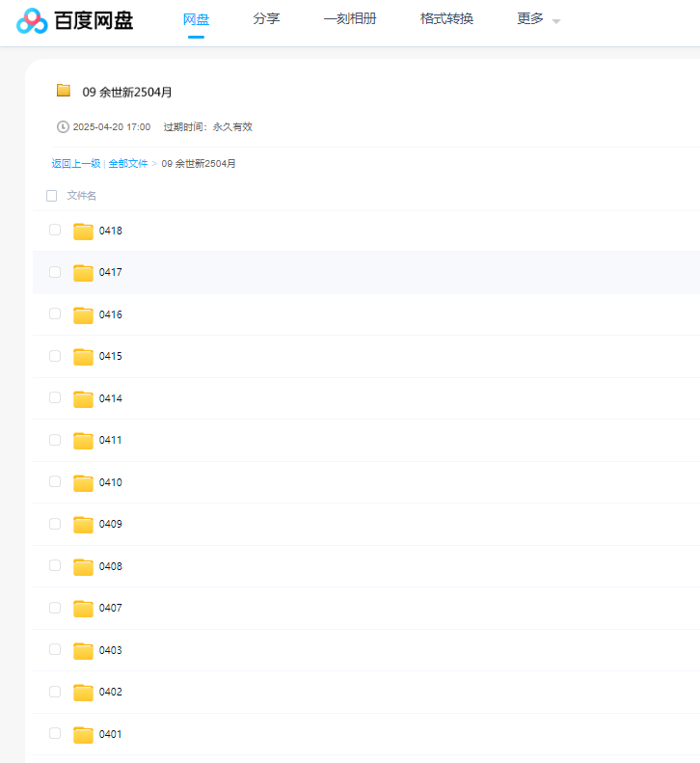The width and height of the screenshot is (700, 763).
Task: Open the folder named 0415
Action: pos(110,356)
